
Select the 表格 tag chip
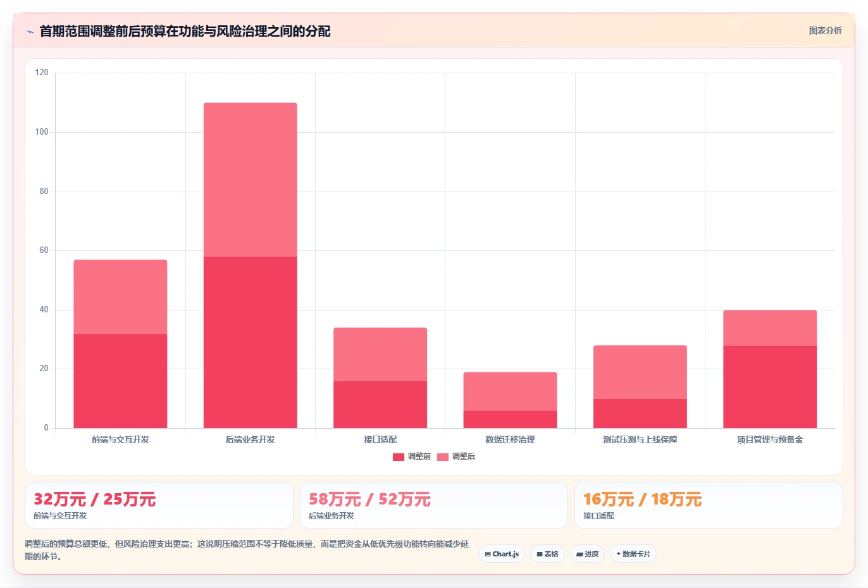(547, 554)
